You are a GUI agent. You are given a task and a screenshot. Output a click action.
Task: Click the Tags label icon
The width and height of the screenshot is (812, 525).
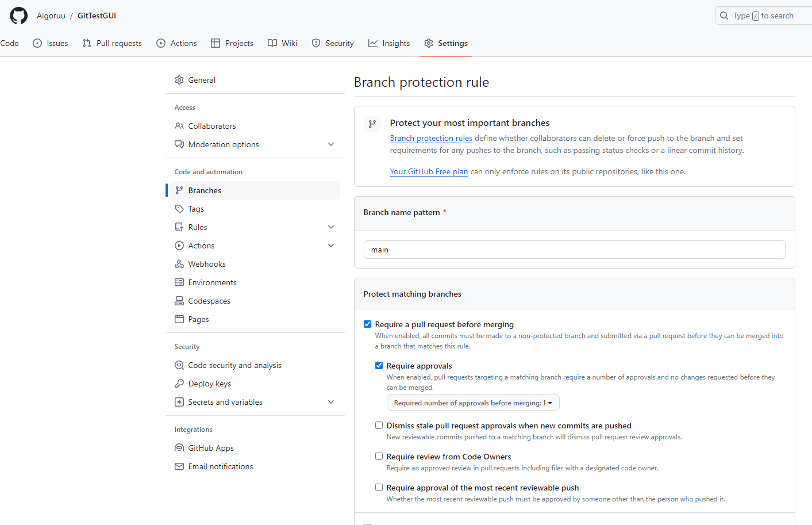[179, 209]
